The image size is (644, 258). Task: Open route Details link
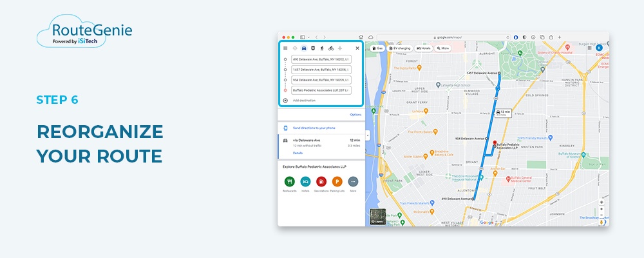[x=298, y=153]
